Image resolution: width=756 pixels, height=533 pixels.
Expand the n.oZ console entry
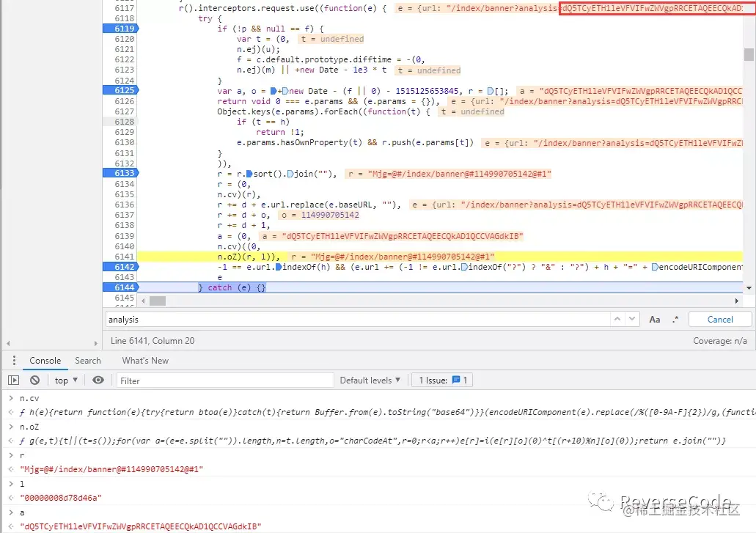click(10, 427)
